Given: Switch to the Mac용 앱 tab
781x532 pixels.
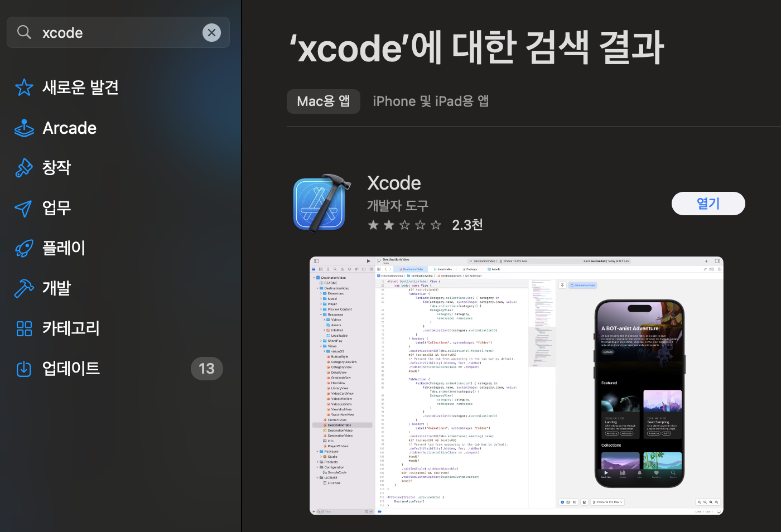Looking at the screenshot, I should point(324,101).
